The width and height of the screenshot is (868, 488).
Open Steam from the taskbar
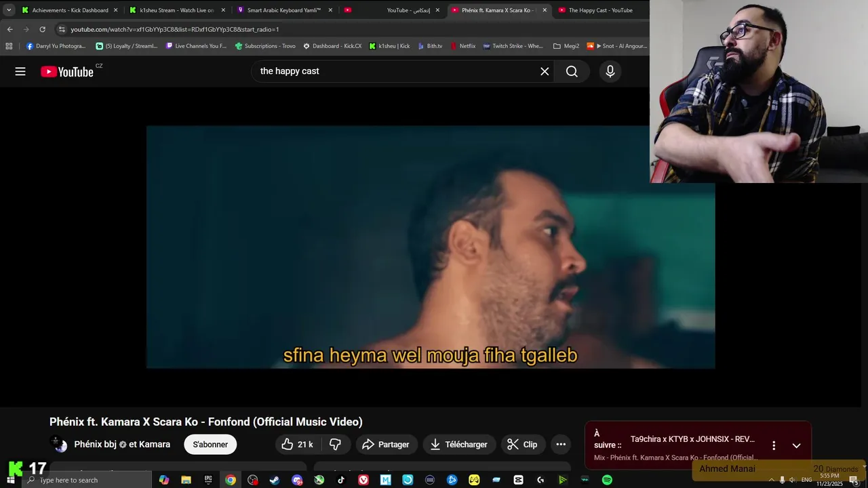click(275, 480)
